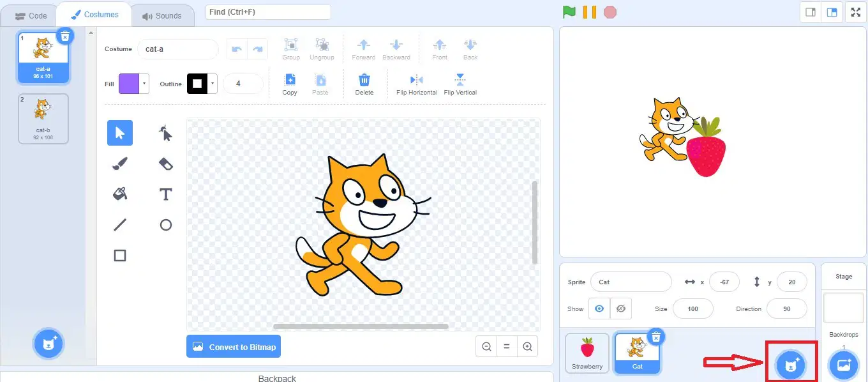Select the arrow Select tool
The width and height of the screenshot is (868, 382).
(120, 133)
